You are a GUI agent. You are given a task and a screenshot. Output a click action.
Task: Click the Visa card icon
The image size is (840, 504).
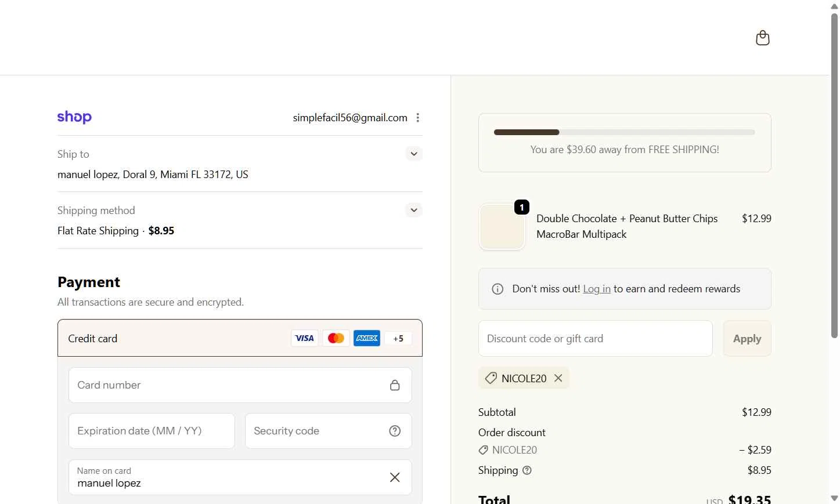[x=304, y=338]
